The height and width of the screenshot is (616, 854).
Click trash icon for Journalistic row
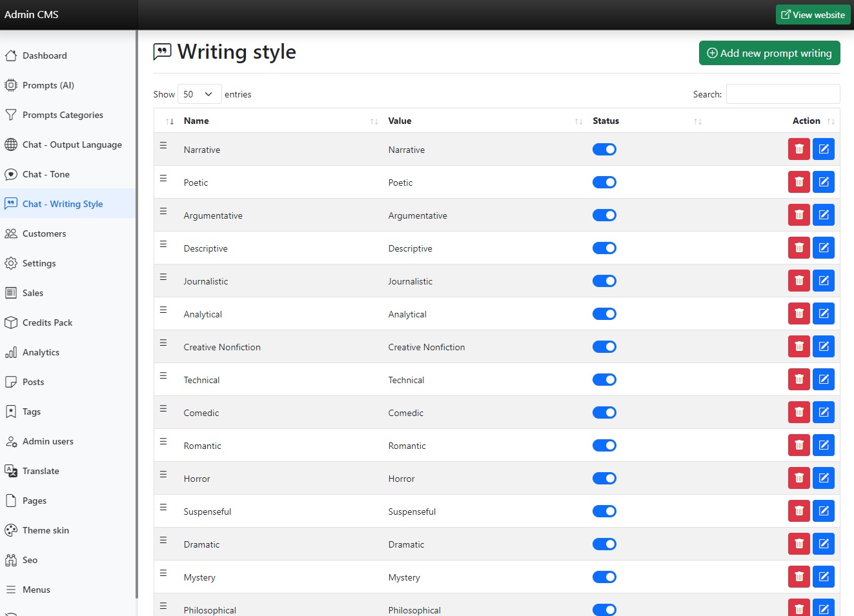pyautogui.click(x=798, y=281)
